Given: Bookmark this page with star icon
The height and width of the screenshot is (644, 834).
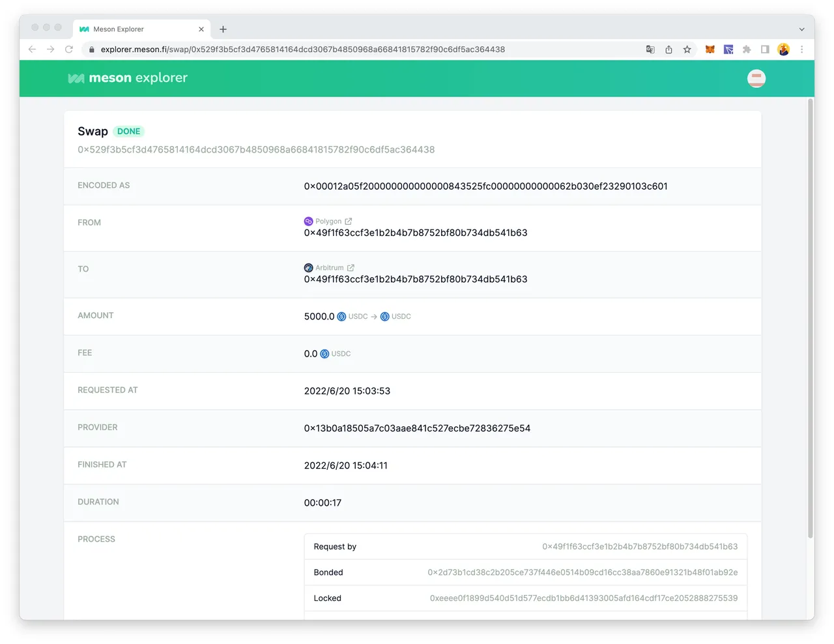Looking at the screenshot, I should (687, 50).
